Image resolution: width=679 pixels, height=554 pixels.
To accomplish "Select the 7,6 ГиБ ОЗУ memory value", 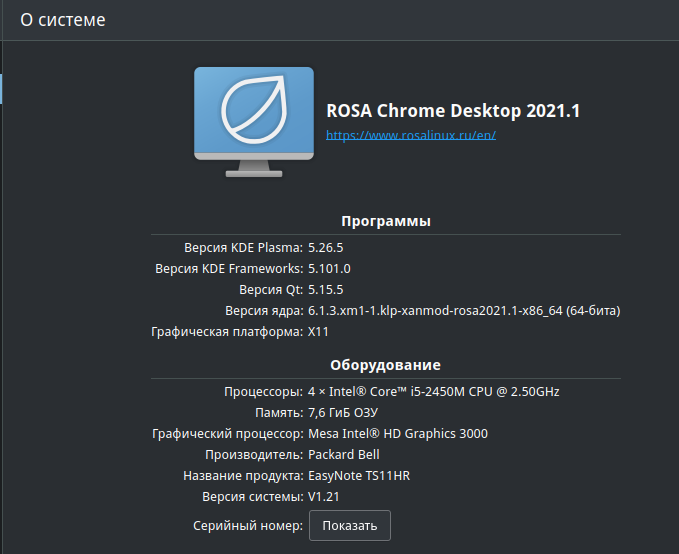I will [x=342, y=412].
